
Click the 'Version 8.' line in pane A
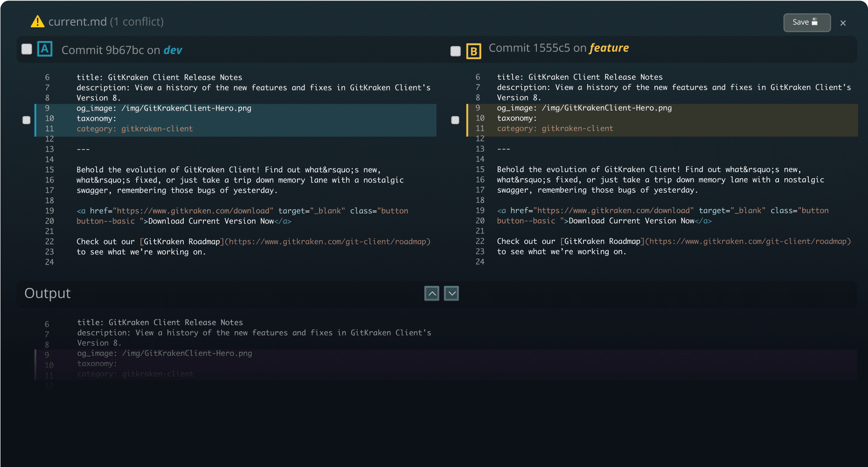(98, 98)
